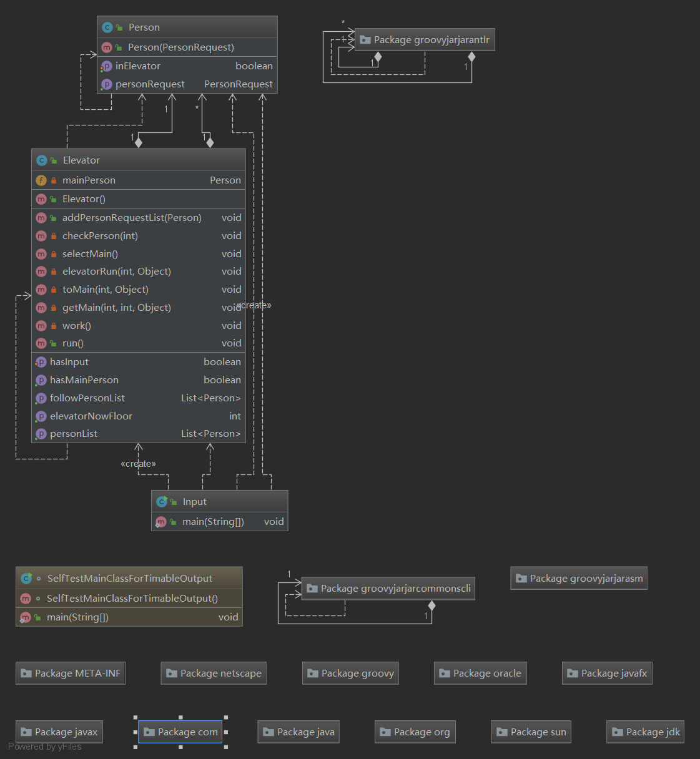Viewport: 700px width, 759px height.
Task: Click the selected Package com node
Action: [x=180, y=732]
